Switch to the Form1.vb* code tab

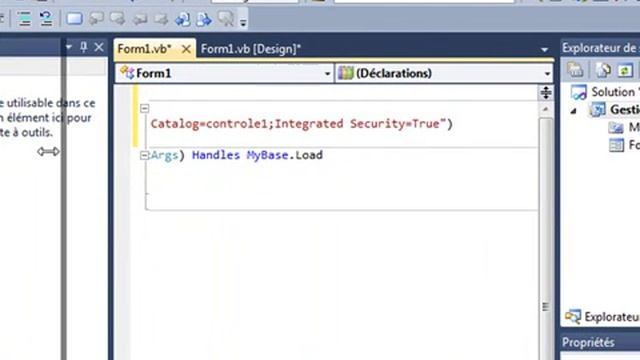point(144,49)
